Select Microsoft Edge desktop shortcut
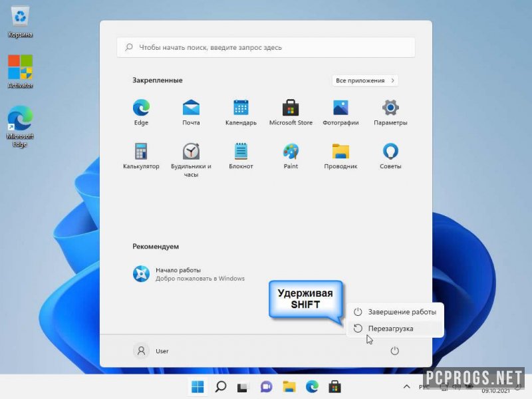The image size is (532, 399). (20, 126)
